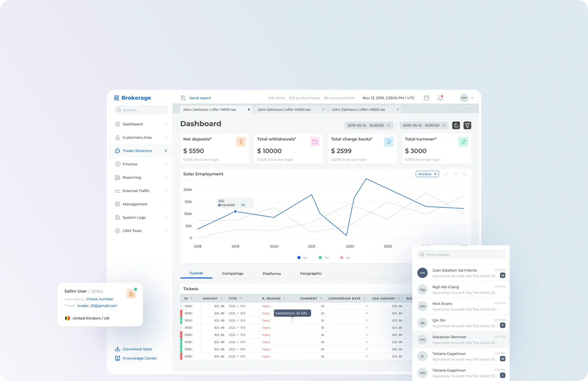Expand the External Traffic chevron
Viewport: 588px width, 381px height.
(166, 191)
